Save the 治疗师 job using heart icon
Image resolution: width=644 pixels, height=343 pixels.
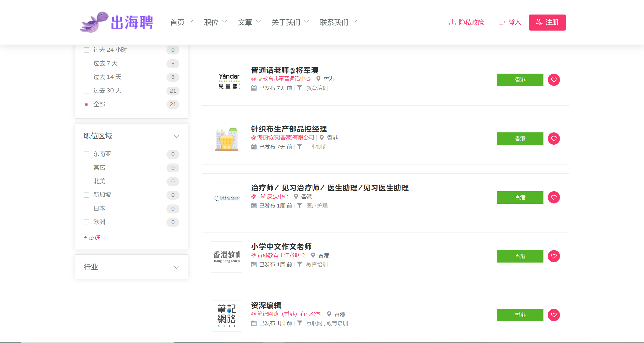[x=554, y=197]
